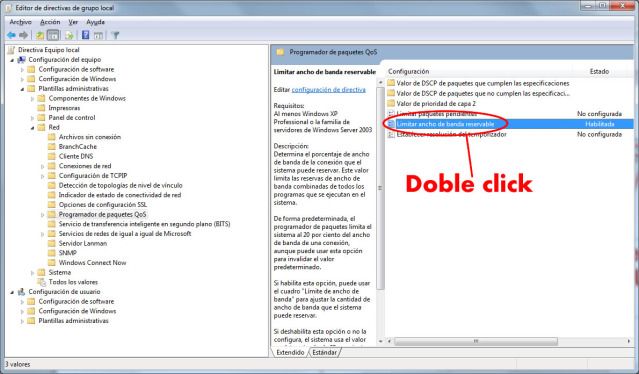Select Detección de topologías de nivel de vínculo
639x374 pixels.
coord(120,185)
